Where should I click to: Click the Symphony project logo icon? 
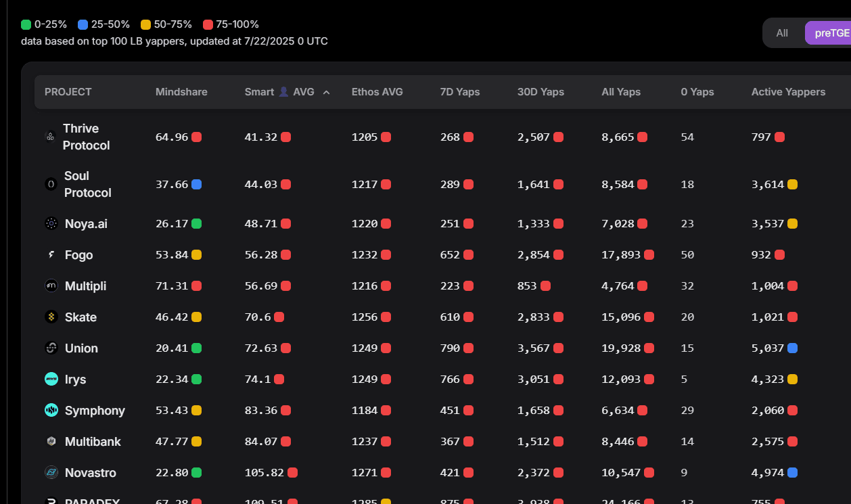pyautogui.click(x=51, y=411)
